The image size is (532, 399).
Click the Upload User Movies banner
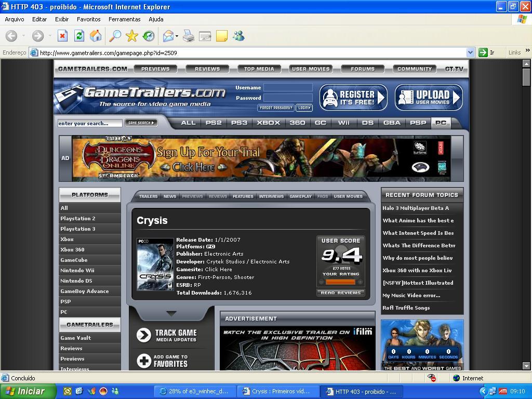(x=429, y=97)
